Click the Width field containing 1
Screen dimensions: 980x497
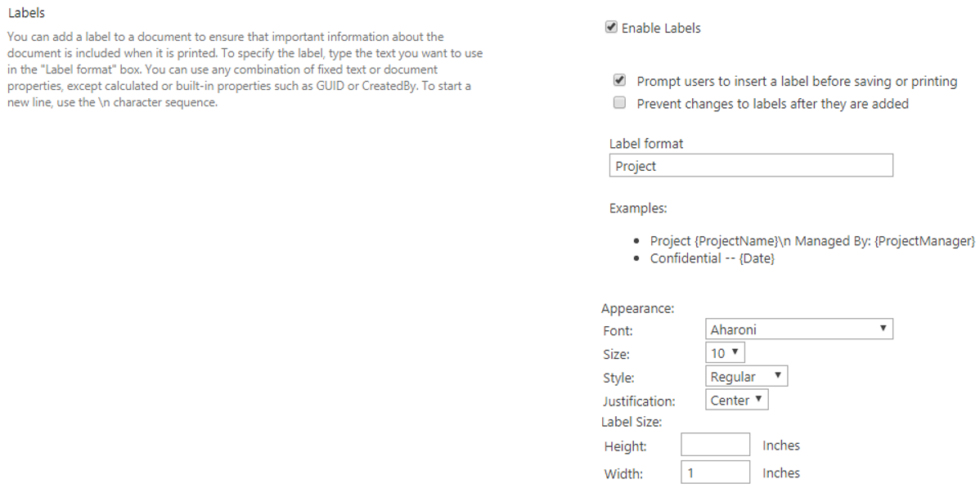pyautogui.click(x=715, y=472)
